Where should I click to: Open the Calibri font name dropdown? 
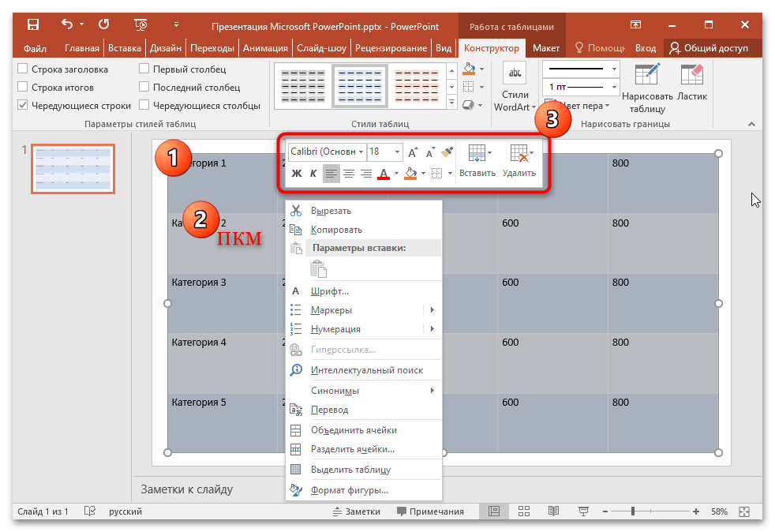click(x=361, y=152)
